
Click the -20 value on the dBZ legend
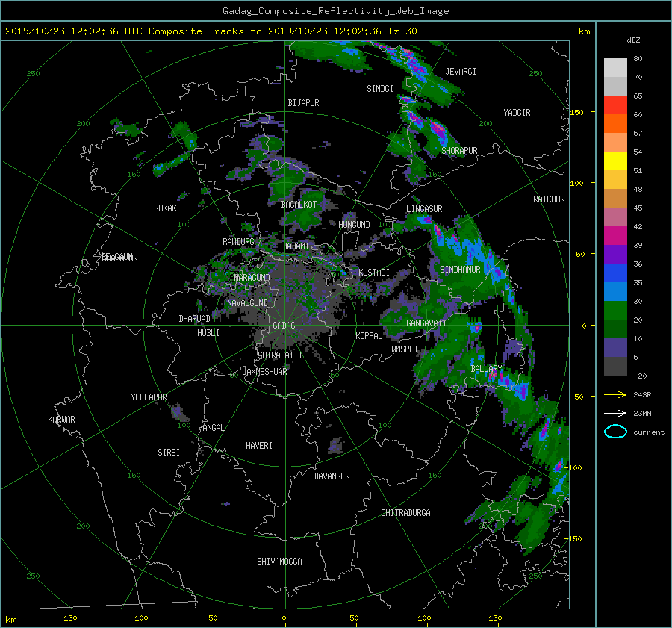[x=640, y=376]
